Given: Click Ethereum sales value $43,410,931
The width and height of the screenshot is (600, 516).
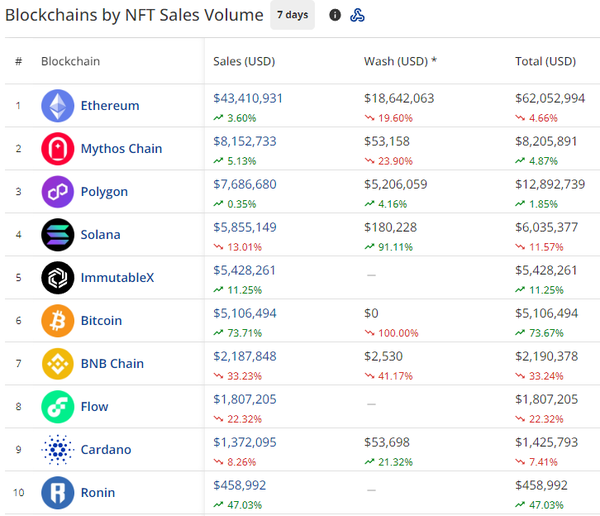Looking at the screenshot, I should [x=248, y=98].
